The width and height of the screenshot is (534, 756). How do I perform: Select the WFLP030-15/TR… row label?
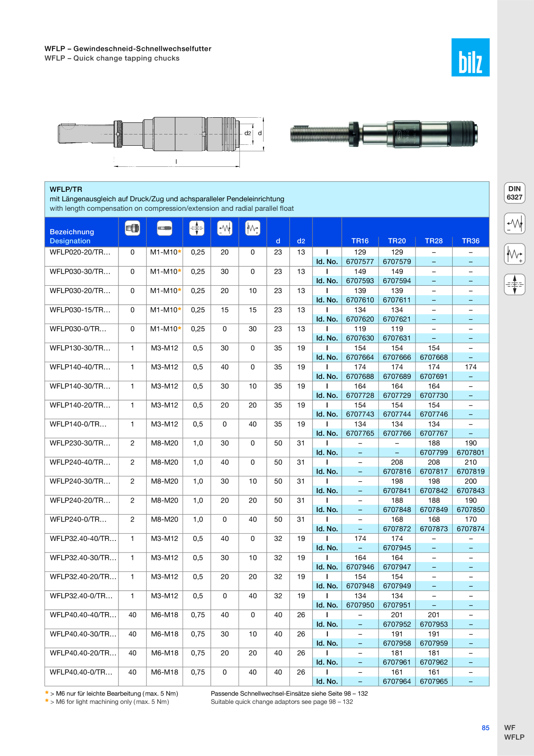(80, 310)
